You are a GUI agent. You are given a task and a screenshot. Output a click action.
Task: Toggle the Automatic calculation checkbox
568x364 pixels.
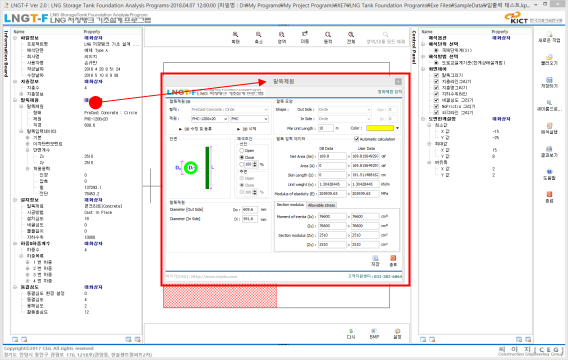click(x=356, y=139)
